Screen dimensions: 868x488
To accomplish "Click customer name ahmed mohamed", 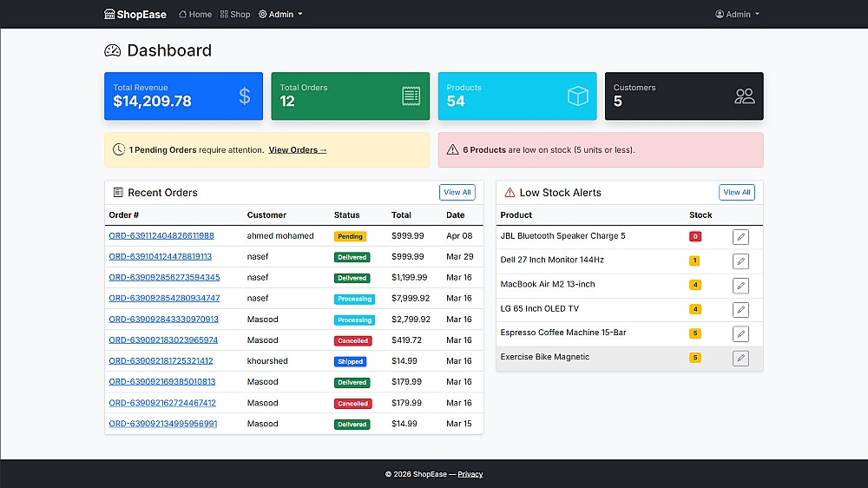I will [280, 236].
